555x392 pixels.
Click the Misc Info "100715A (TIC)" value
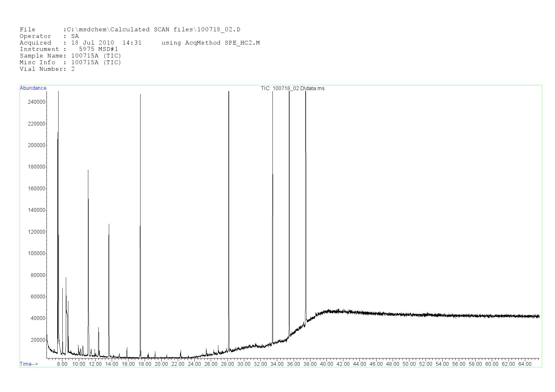[x=96, y=63]
